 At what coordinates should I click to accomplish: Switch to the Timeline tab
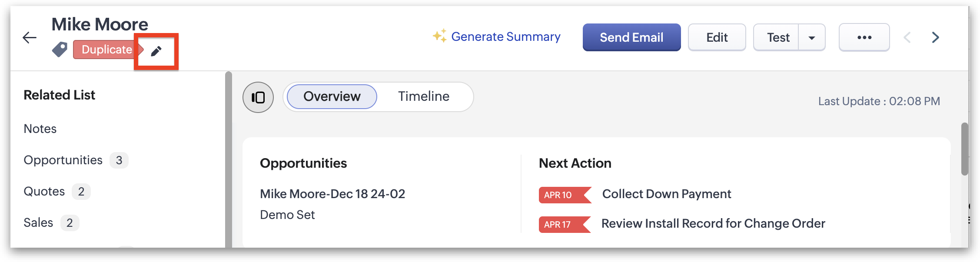pyautogui.click(x=424, y=96)
